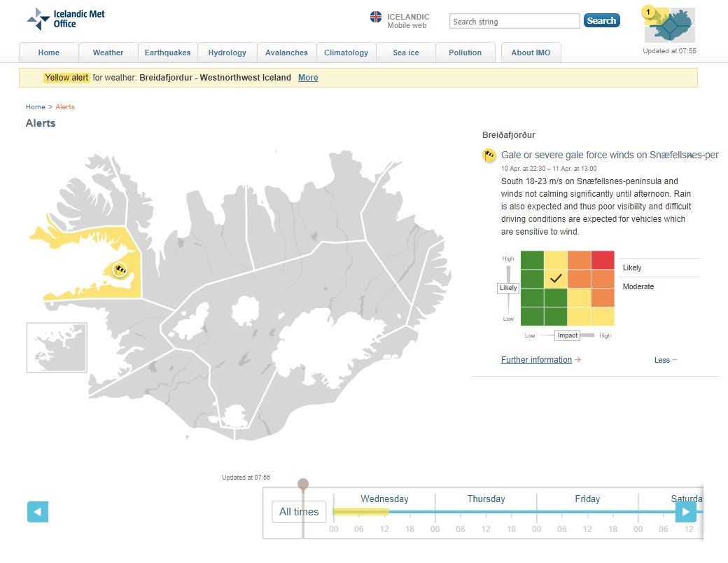The height and width of the screenshot is (563, 728).
Task: Click the checkmark cell in the likelihood-impact matrix
Action: click(x=555, y=278)
